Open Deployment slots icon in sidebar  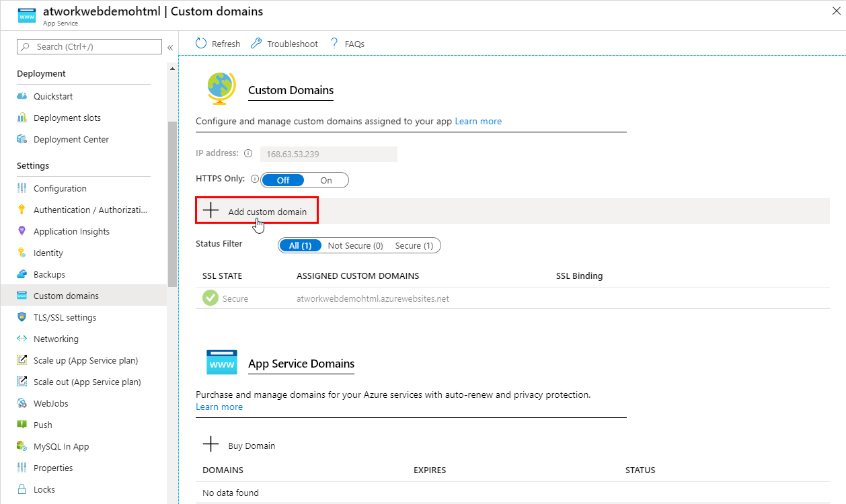(22, 118)
